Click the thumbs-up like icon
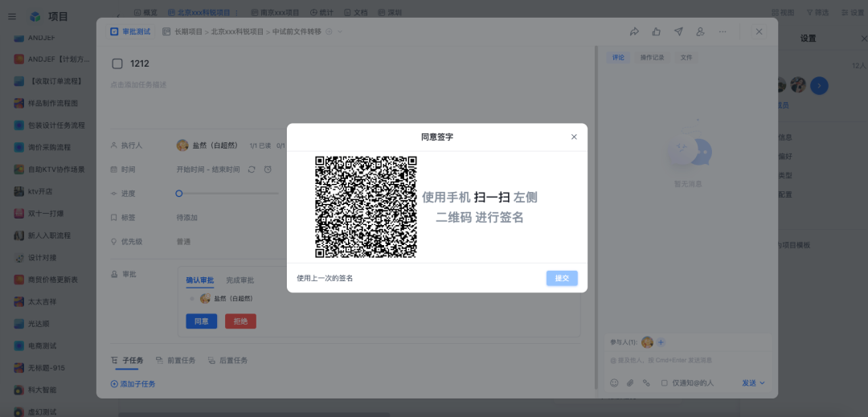 (x=657, y=31)
